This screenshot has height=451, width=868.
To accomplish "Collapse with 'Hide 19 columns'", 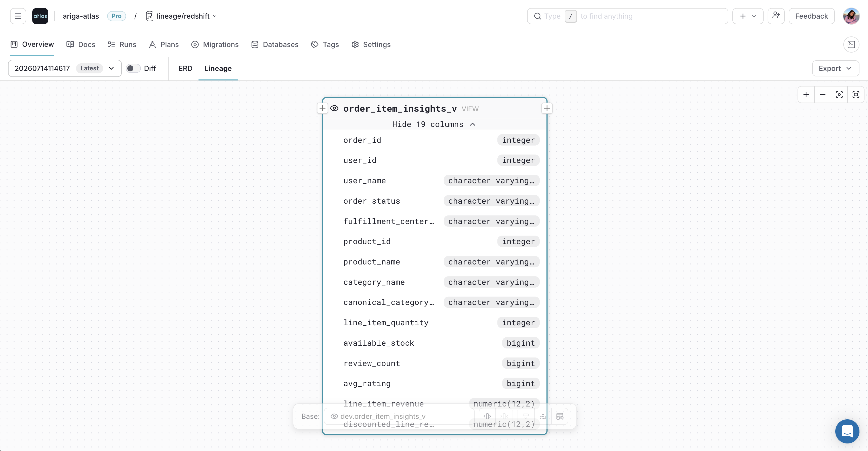I will (x=434, y=124).
